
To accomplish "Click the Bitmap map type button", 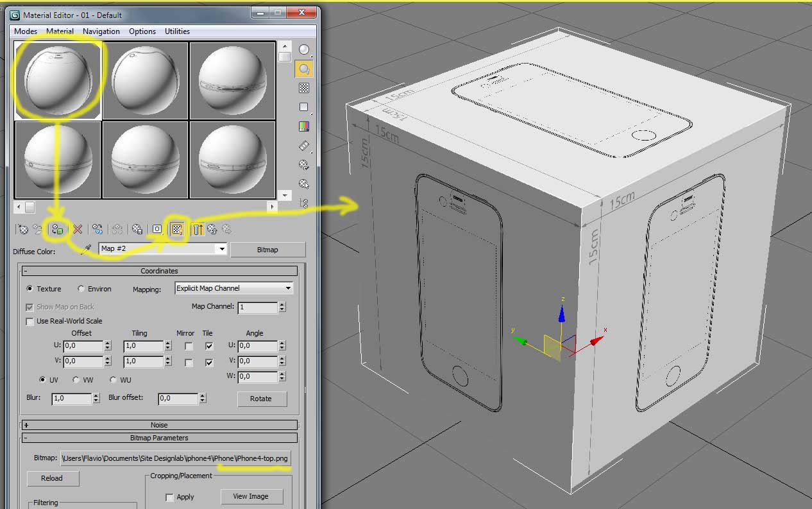I will click(x=267, y=250).
